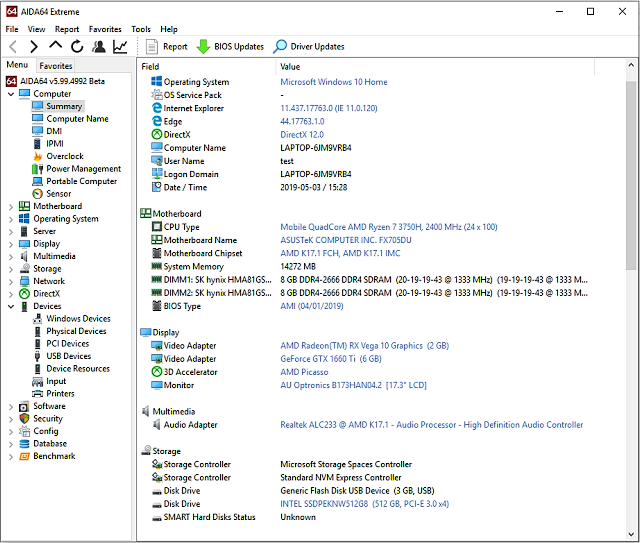Open the GeForce GTX 1660 Ti link
This screenshot has height=543, width=640.
331,359
